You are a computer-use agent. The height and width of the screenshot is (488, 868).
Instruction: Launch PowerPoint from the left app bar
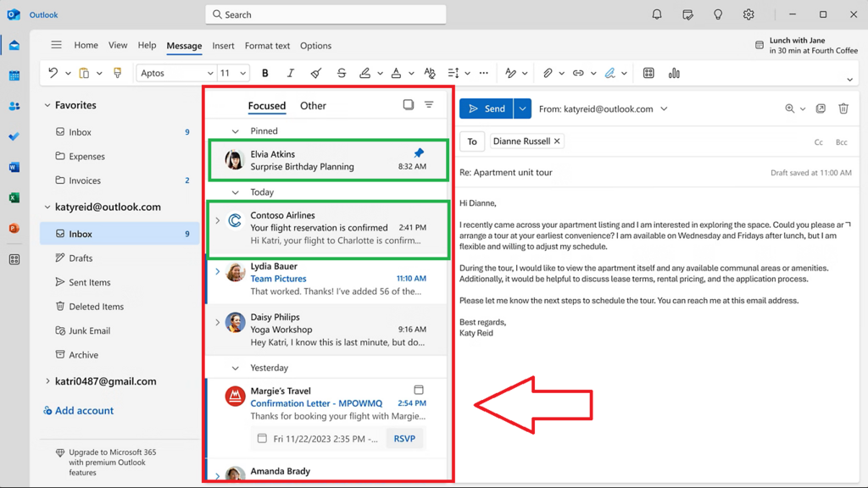tap(14, 228)
